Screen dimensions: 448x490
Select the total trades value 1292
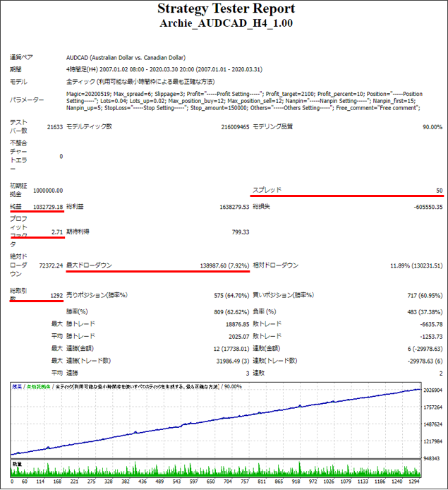[x=56, y=296]
